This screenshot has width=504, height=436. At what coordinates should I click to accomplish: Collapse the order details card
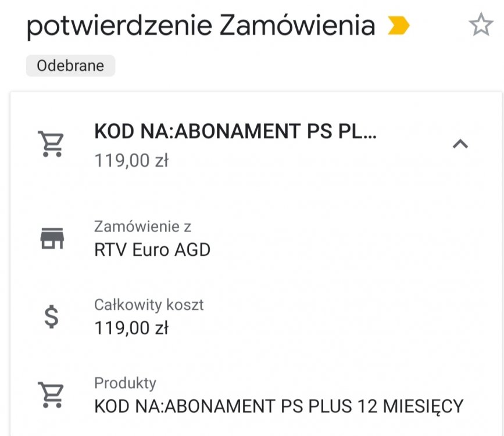[x=460, y=144]
